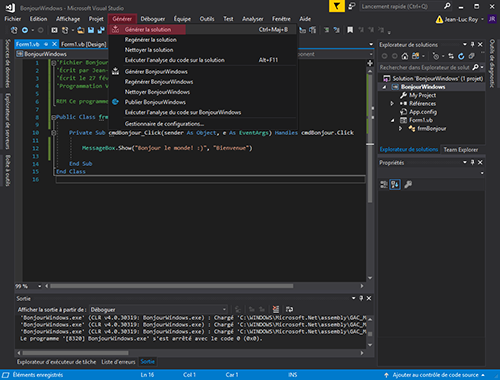Switch to the Team Explorer tab
Screen dimensions: 500x380
click(x=460, y=150)
